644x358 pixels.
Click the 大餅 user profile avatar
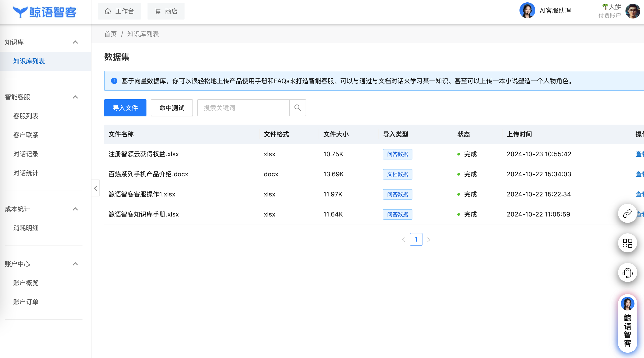[x=633, y=11]
